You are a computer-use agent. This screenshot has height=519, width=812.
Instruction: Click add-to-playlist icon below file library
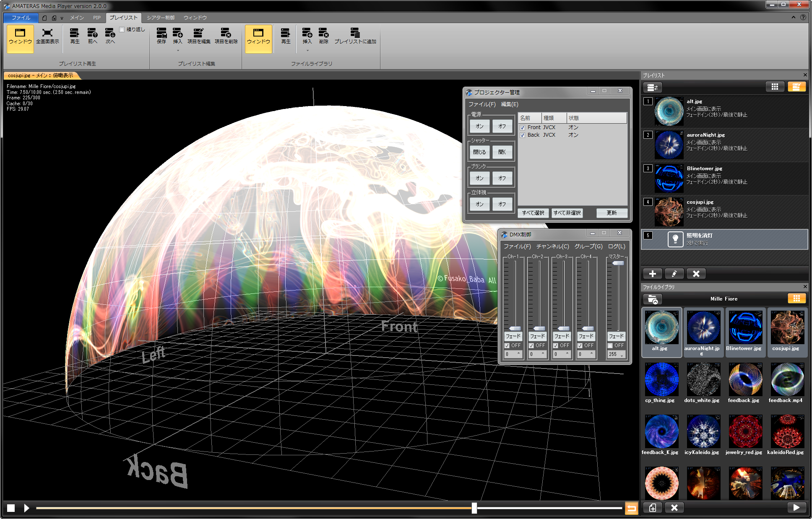653,508
